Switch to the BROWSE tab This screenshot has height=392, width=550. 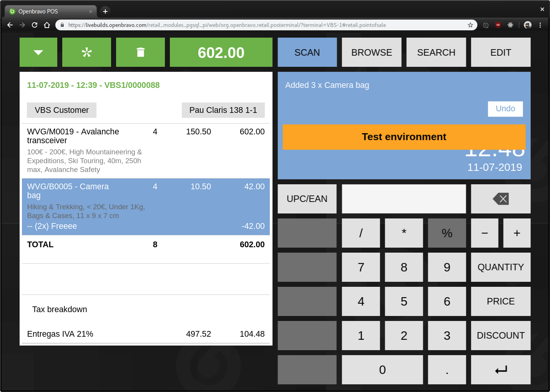pos(372,52)
